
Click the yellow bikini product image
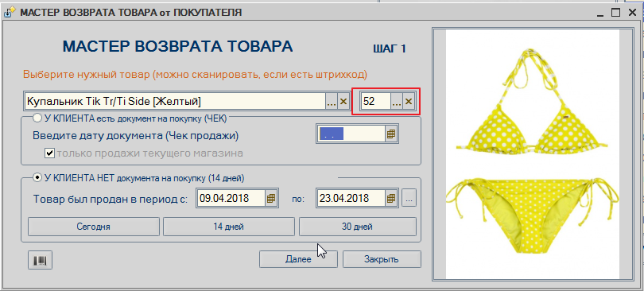[533, 154]
